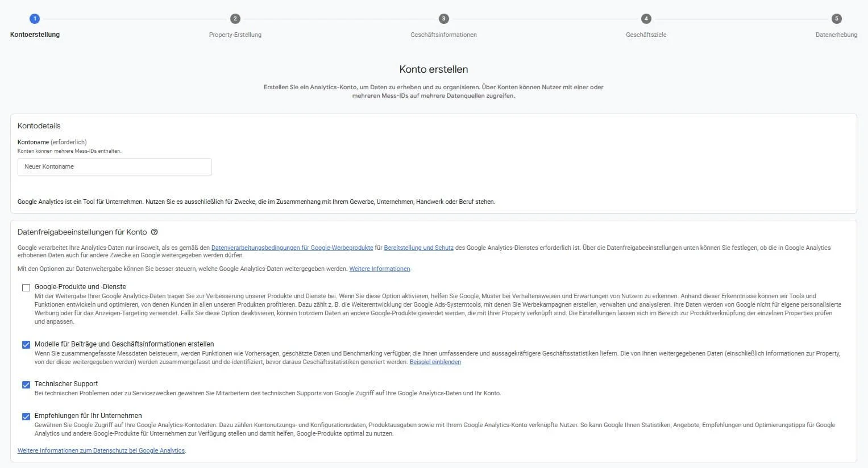Click the Neuer Kontoname input field
The width and height of the screenshot is (868, 468).
[114, 166]
